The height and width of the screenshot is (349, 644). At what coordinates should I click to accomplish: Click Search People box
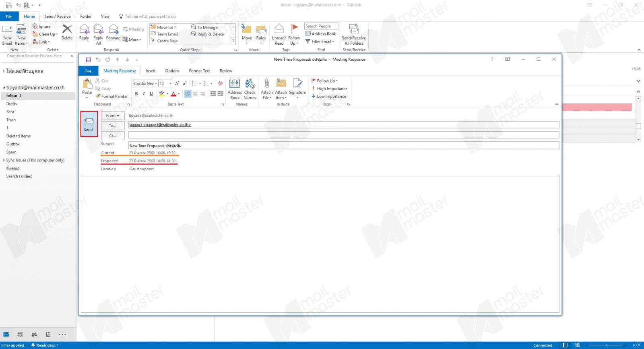[x=321, y=26]
